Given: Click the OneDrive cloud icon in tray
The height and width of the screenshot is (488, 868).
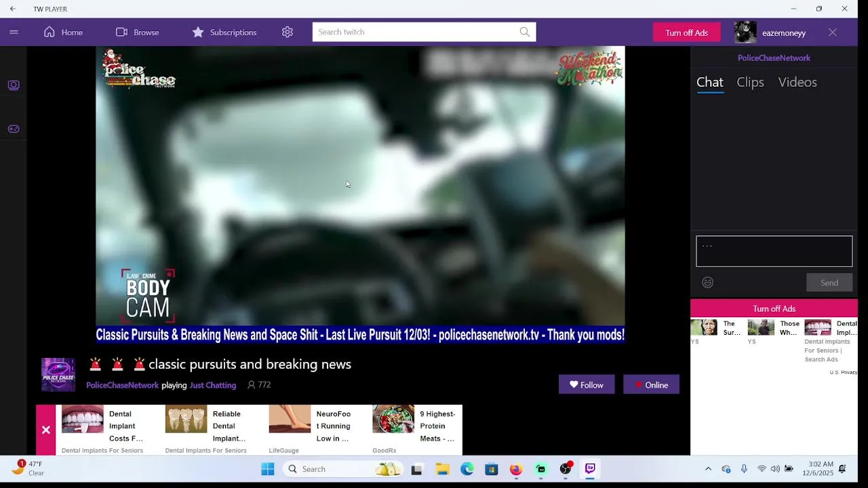Looking at the screenshot, I should [726, 469].
